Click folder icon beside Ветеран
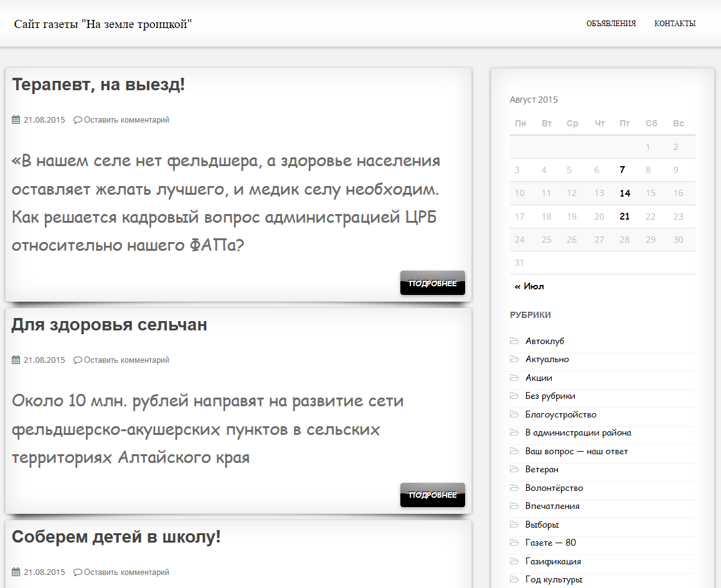 [514, 470]
